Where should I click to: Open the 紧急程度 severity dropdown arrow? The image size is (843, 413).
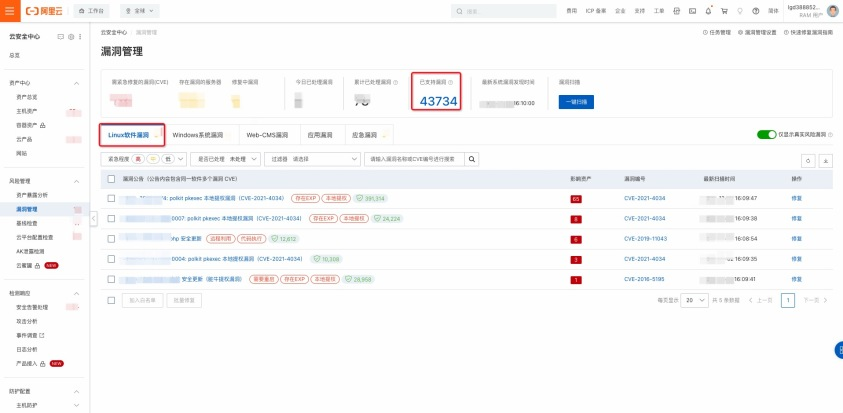181,159
